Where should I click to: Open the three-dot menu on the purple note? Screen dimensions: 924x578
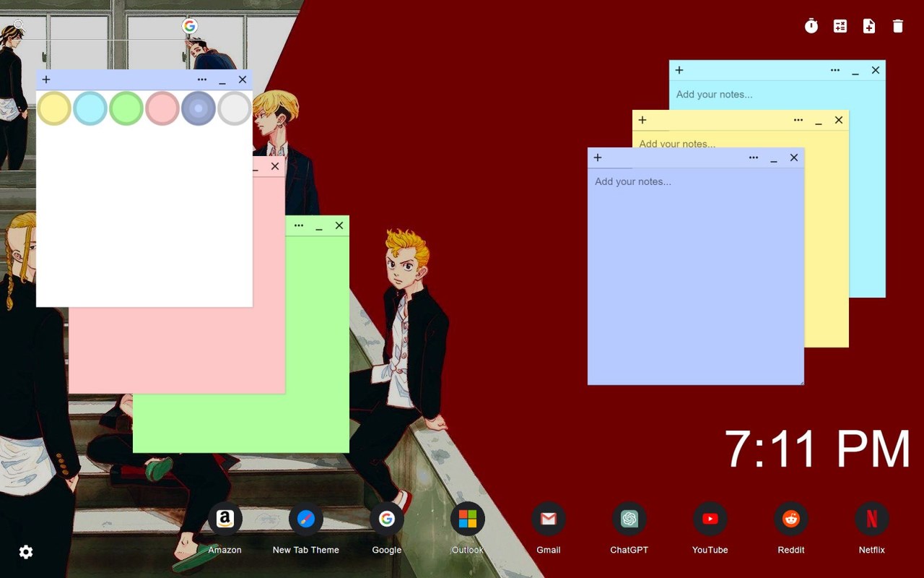[x=754, y=158]
